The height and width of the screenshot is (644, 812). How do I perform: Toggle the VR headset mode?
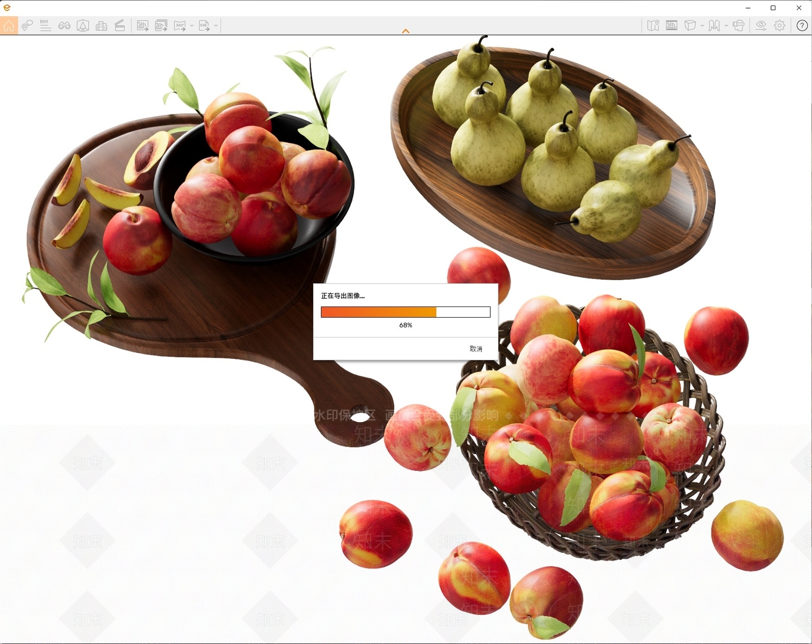[x=738, y=25]
